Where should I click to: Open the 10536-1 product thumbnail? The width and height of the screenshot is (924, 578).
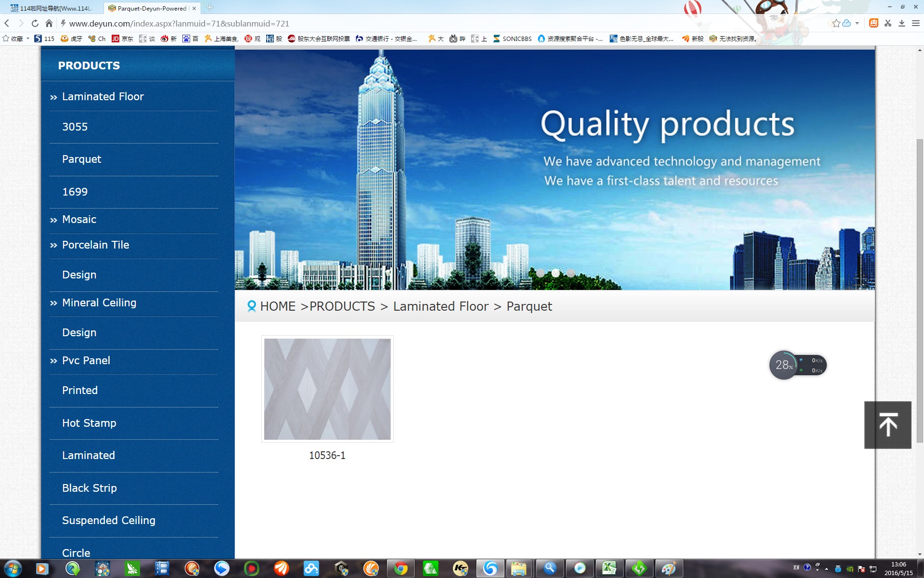coord(327,389)
